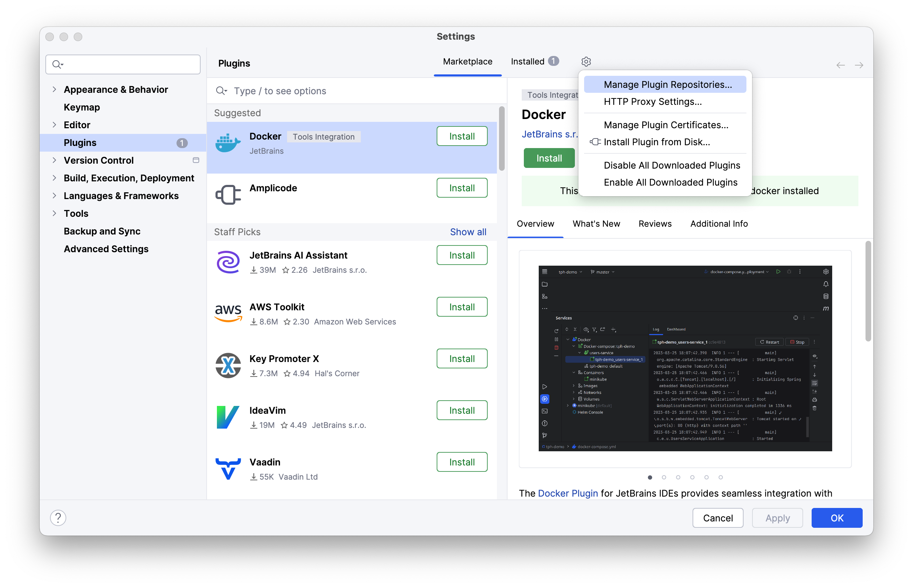The height and width of the screenshot is (588, 913).
Task: Click the Install Plugin from Disk plug icon
Action: point(595,142)
